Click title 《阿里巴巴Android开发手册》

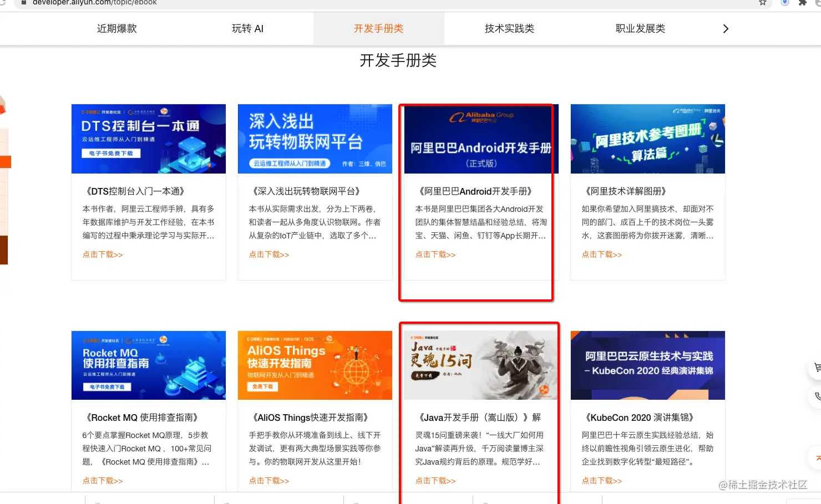(x=475, y=191)
